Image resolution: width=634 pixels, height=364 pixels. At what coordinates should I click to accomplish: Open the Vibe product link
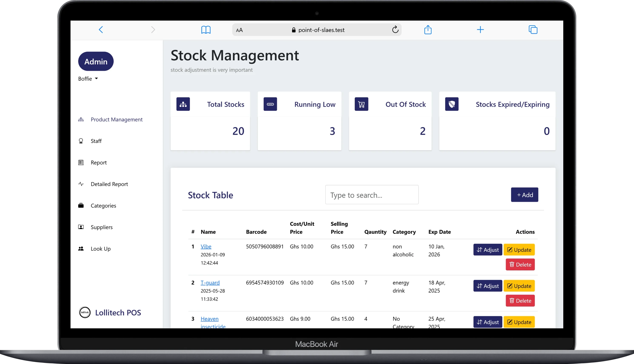(206, 246)
